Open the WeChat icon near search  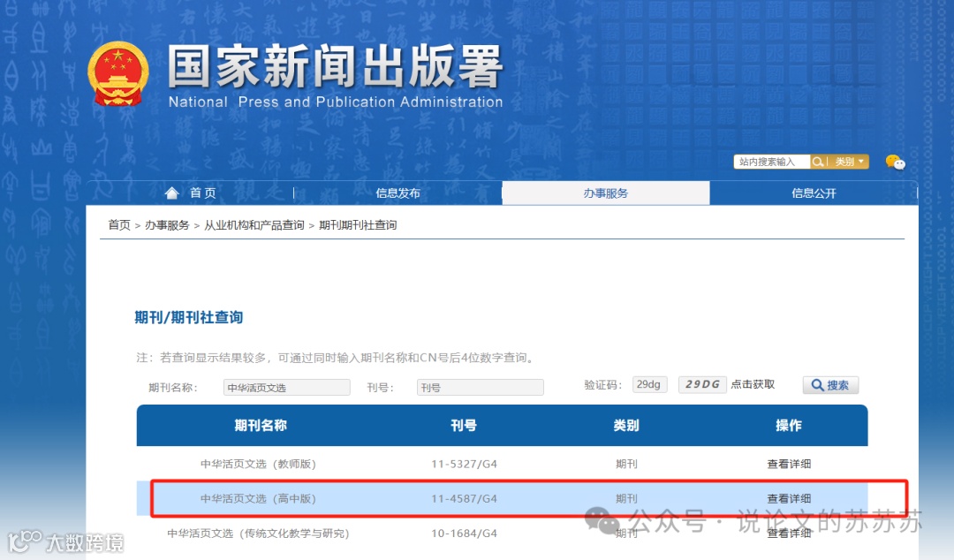895,162
